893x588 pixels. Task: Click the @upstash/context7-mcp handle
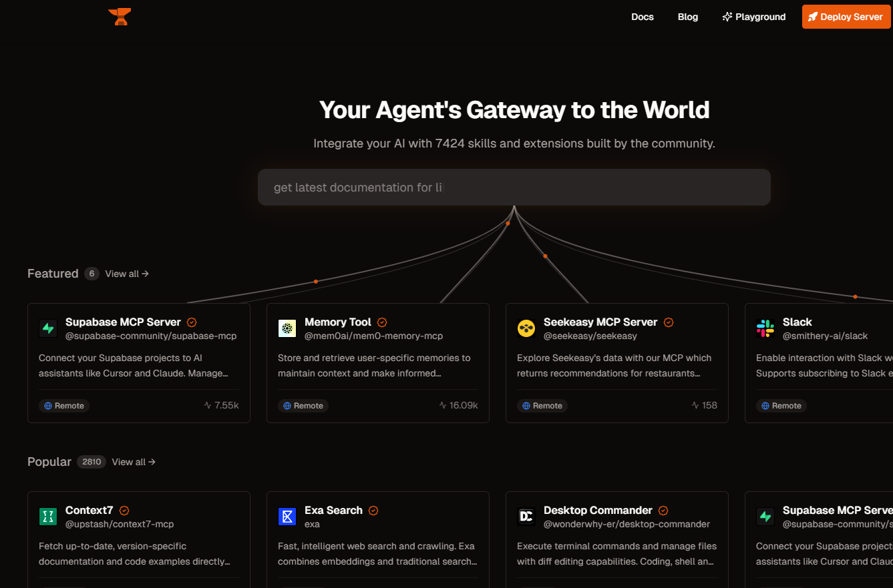coord(120,524)
